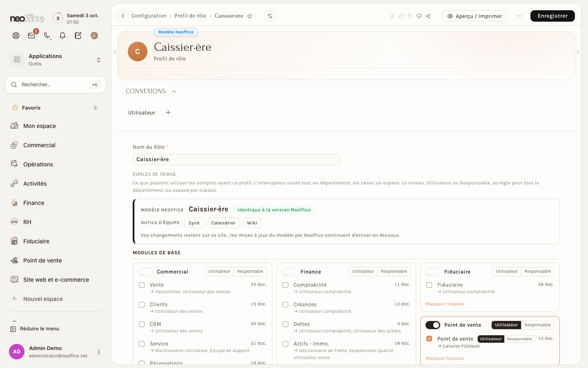Viewport: 588px width, 368px height.
Task: Click Masquer l'espace under Point de vente
Action: (445, 359)
